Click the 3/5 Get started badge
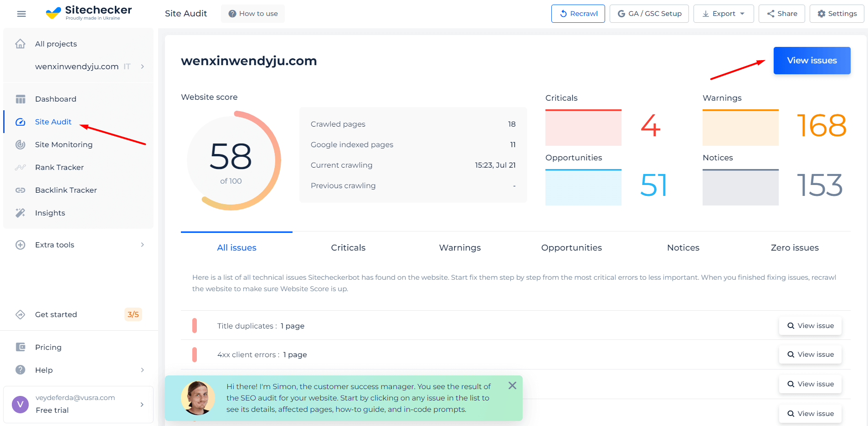Image resolution: width=868 pixels, height=426 pixels. pyautogui.click(x=133, y=314)
